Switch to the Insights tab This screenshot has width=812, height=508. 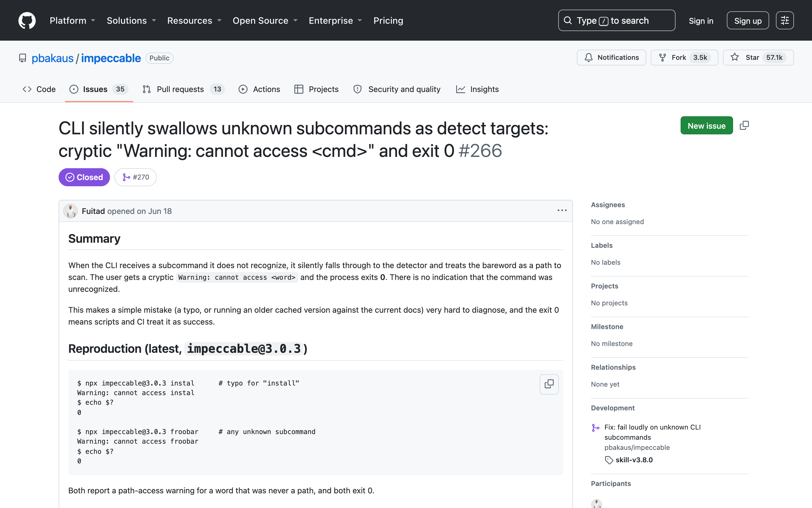477,89
